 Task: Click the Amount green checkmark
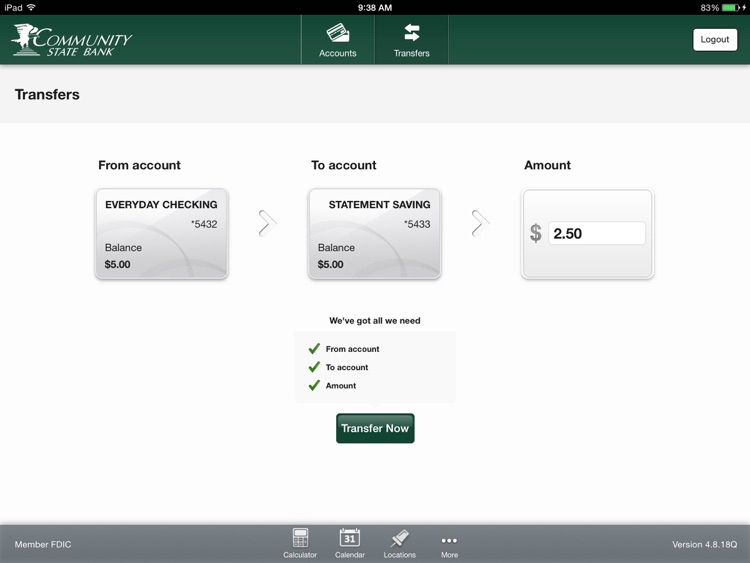[314, 385]
